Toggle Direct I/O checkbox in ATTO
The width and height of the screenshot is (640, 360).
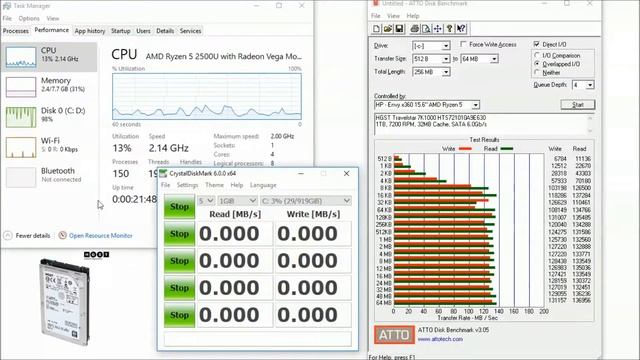coord(536,44)
